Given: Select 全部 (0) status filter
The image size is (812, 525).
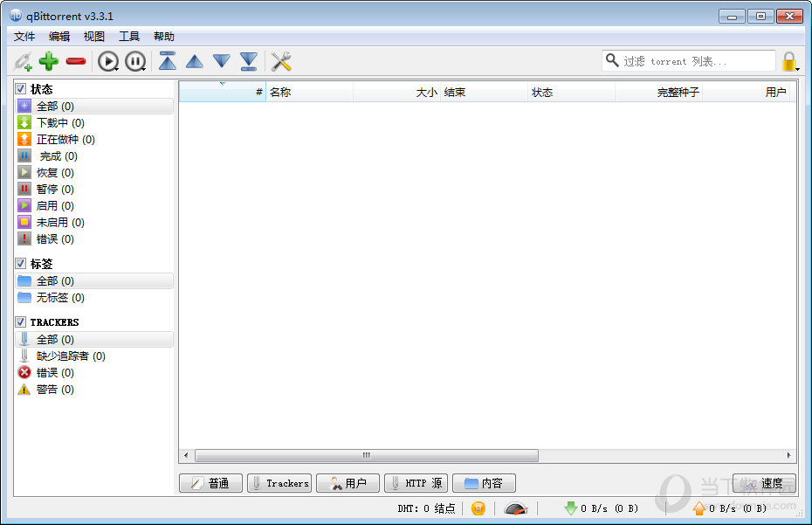Looking at the screenshot, I should 94,107.
